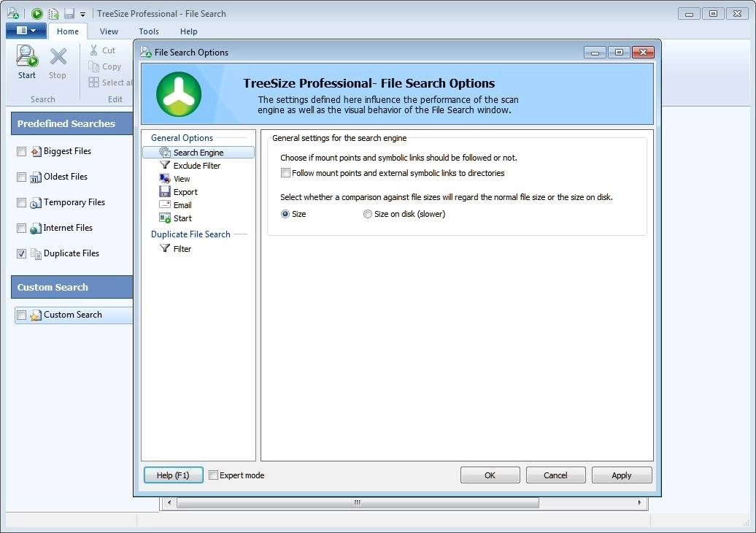756x533 pixels.
Task: Click General Options group heading
Action: pos(182,138)
